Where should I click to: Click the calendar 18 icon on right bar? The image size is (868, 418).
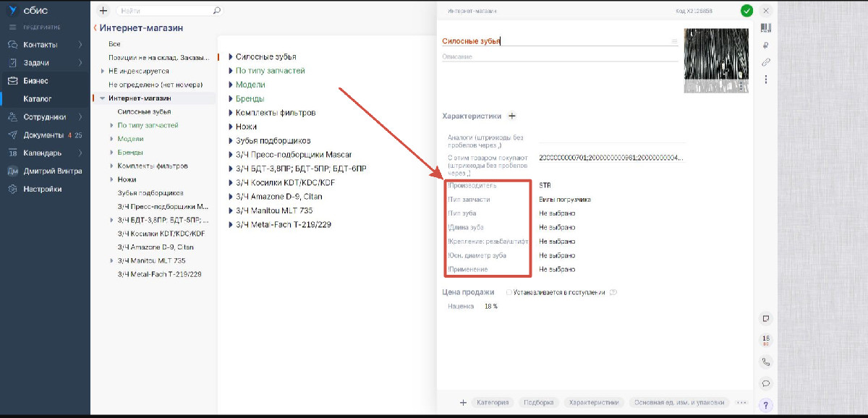click(766, 340)
